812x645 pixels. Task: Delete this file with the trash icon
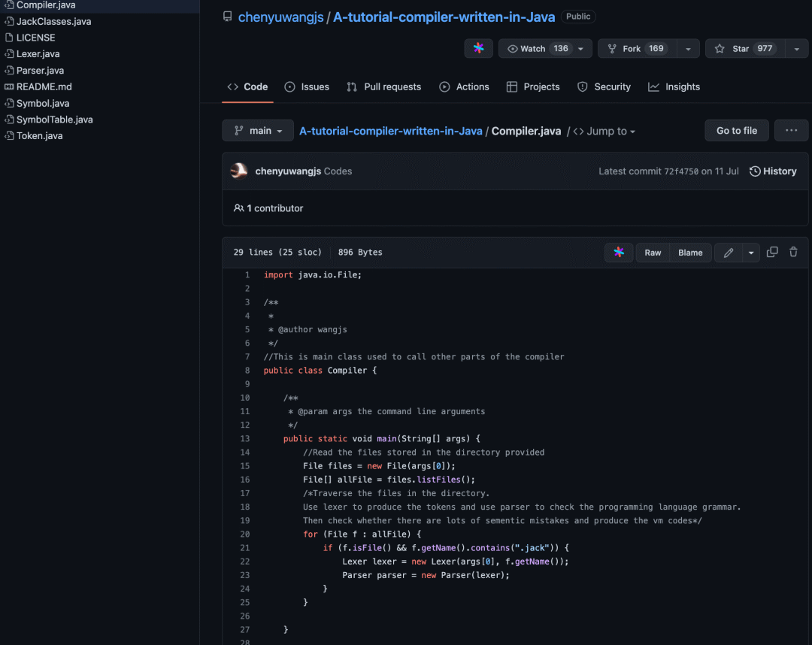click(793, 252)
